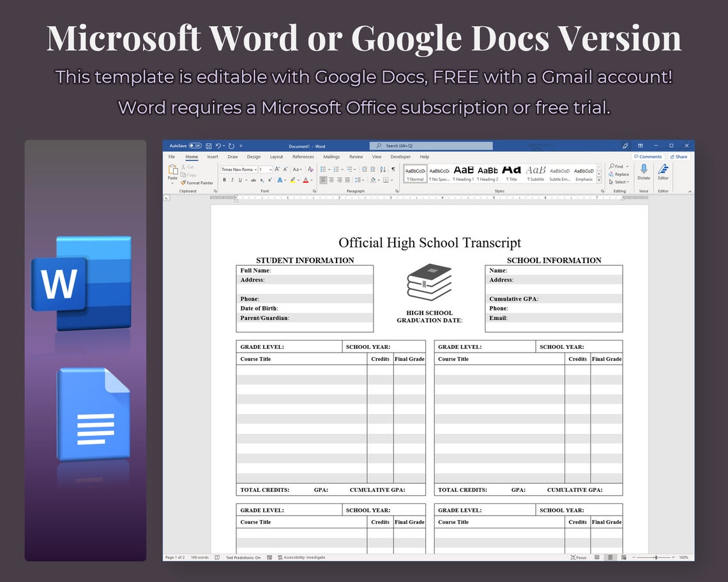
Task: Switch to the Insert tab
Action: coord(213,157)
